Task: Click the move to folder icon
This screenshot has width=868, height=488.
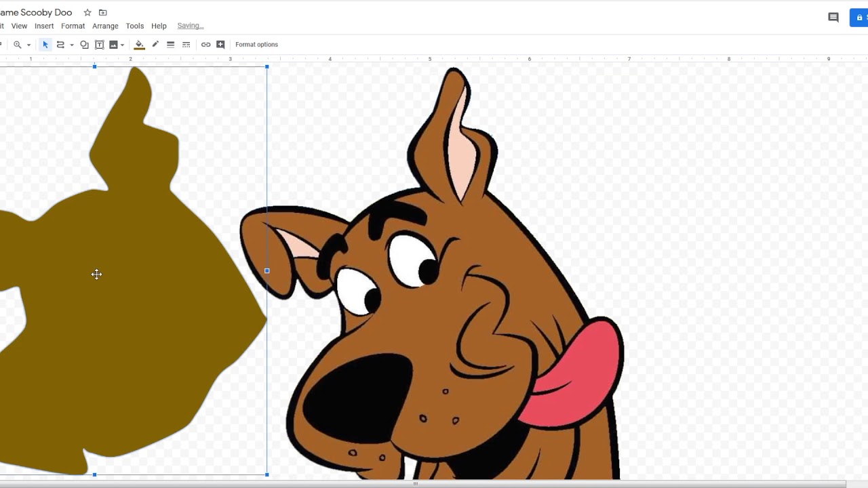Action: [x=103, y=13]
